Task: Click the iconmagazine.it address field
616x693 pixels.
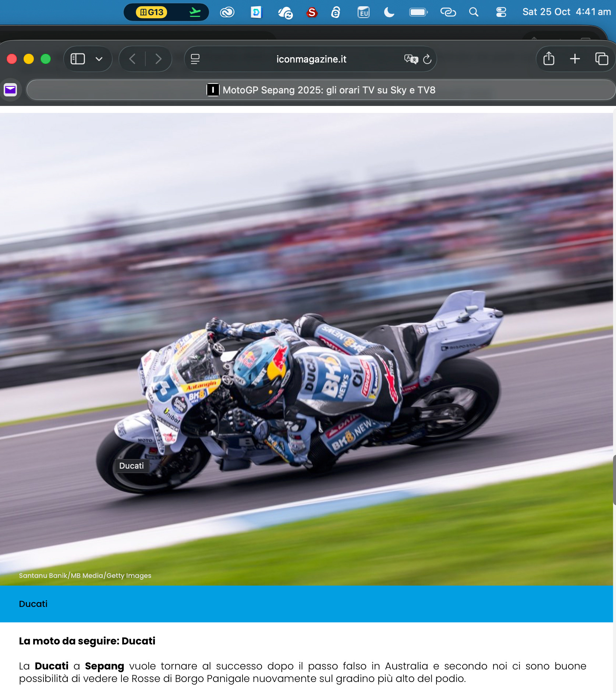Action: [311, 59]
